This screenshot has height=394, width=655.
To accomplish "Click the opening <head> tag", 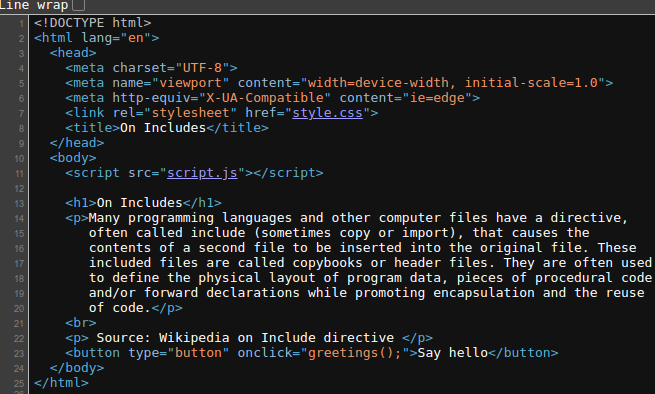I will (x=73, y=53).
